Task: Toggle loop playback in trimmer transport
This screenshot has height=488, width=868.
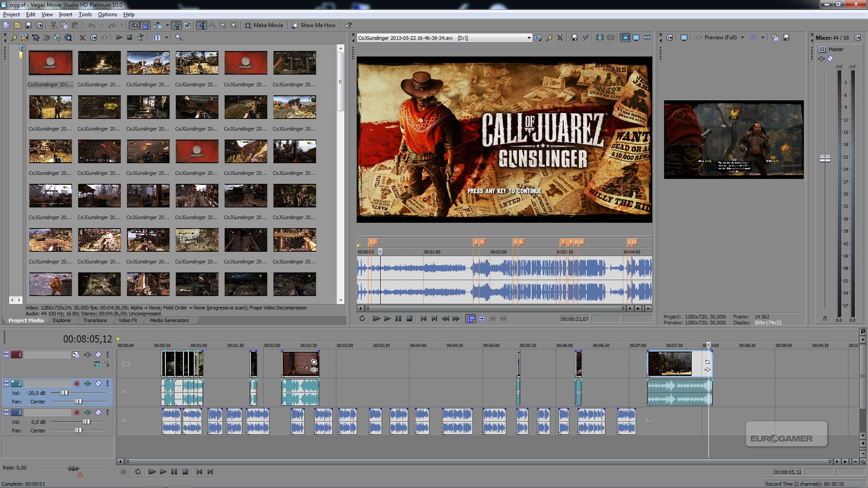Action: (362, 319)
